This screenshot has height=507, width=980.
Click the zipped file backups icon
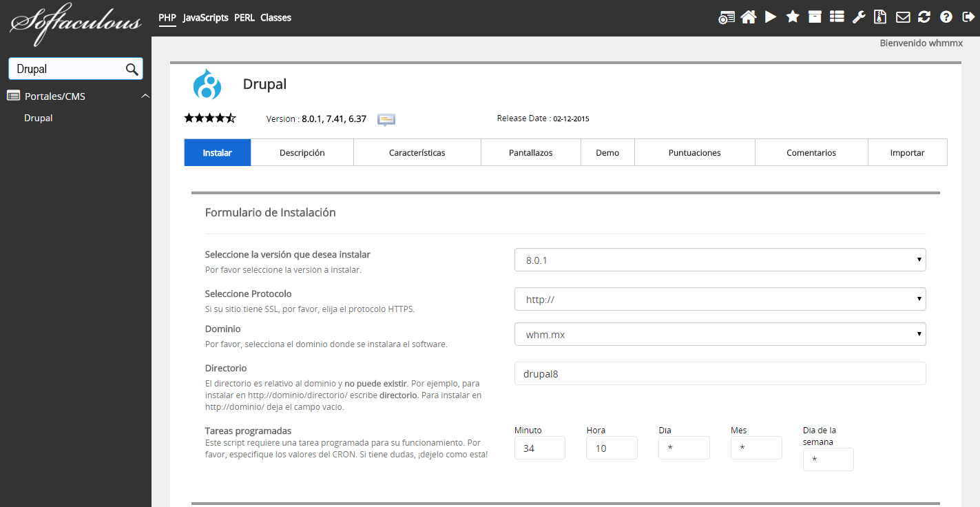(x=880, y=17)
